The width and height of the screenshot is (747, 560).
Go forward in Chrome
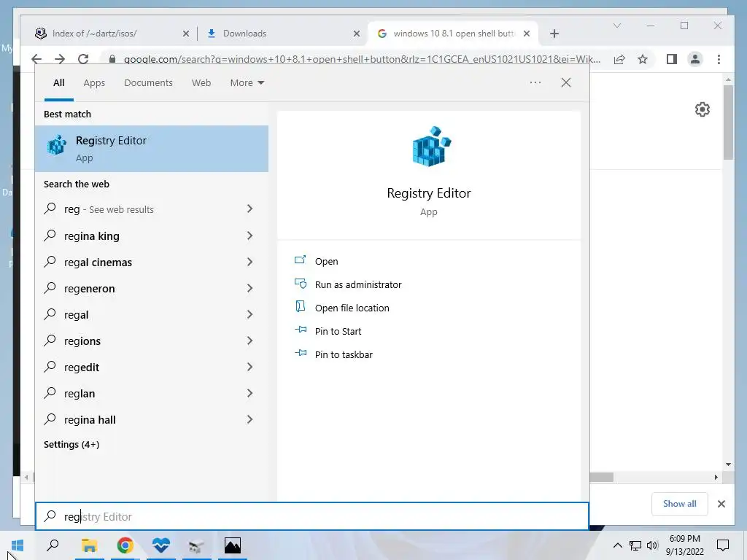click(x=60, y=59)
